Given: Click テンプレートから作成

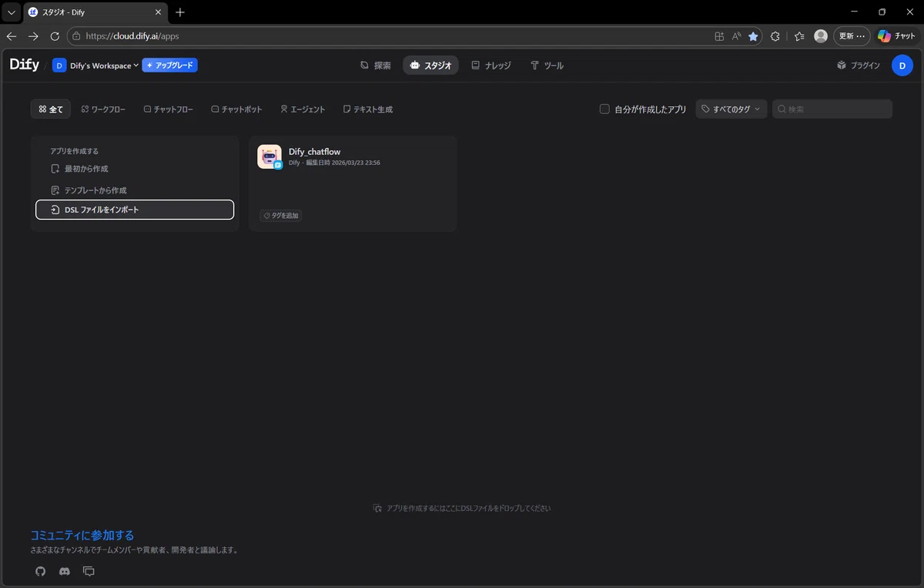Looking at the screenshot, I should [x=135, y=190].
